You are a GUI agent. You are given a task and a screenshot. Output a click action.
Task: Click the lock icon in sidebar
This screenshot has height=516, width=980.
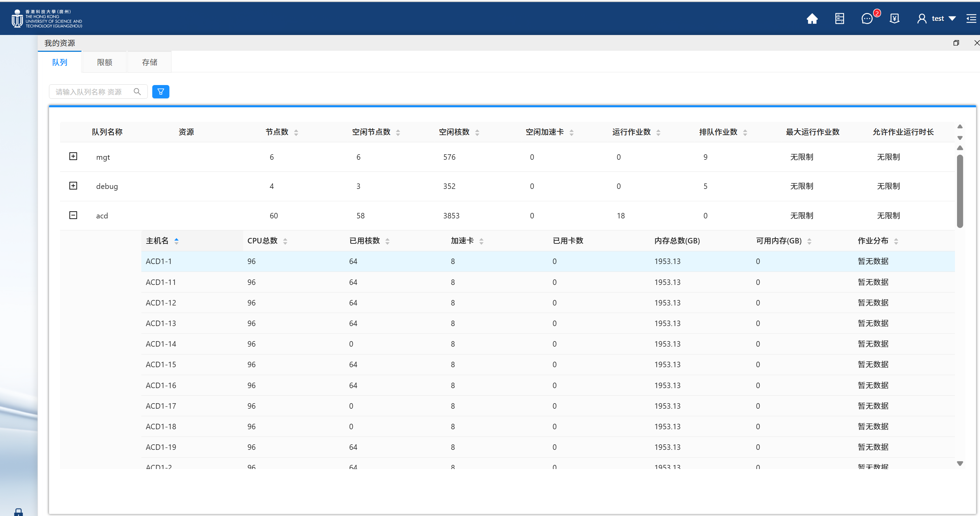(x=18, y=512)
